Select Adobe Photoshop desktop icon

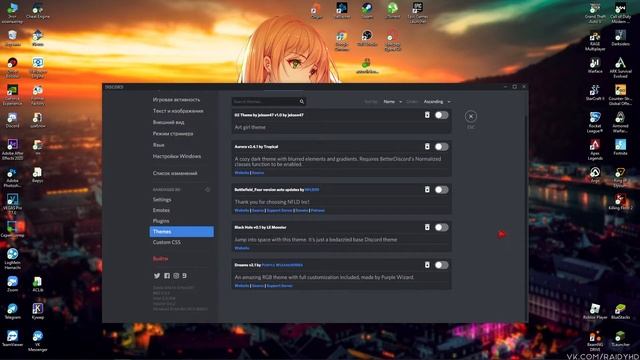12,178
